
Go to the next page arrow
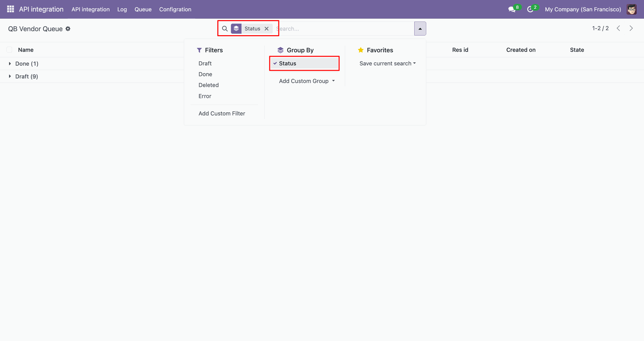(631, 29)
